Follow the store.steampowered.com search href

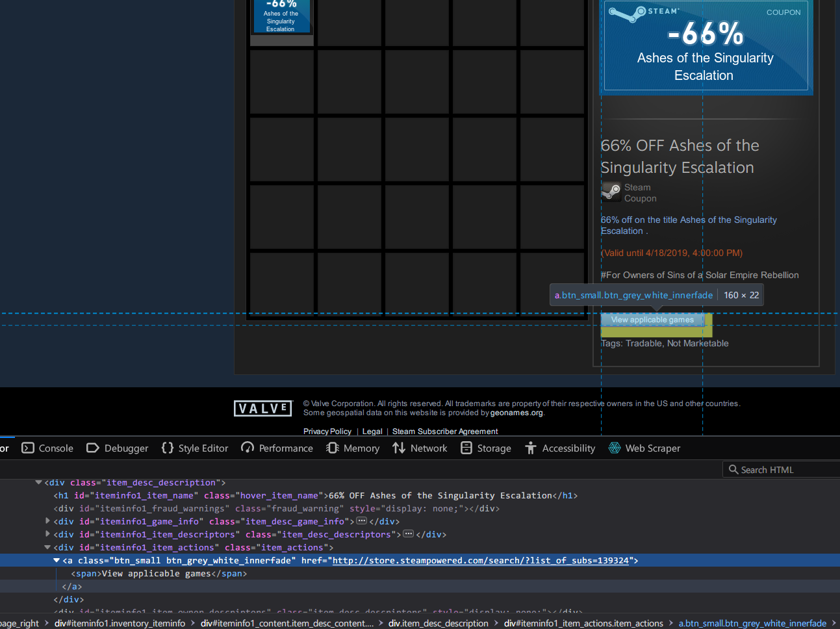483,560
